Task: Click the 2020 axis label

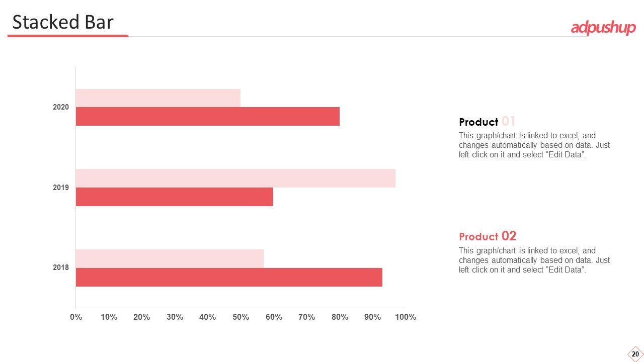Action: 61,107
